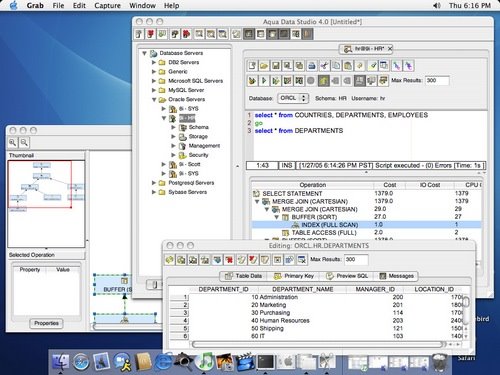Open Terminal from the Dock

pos(266,362)
